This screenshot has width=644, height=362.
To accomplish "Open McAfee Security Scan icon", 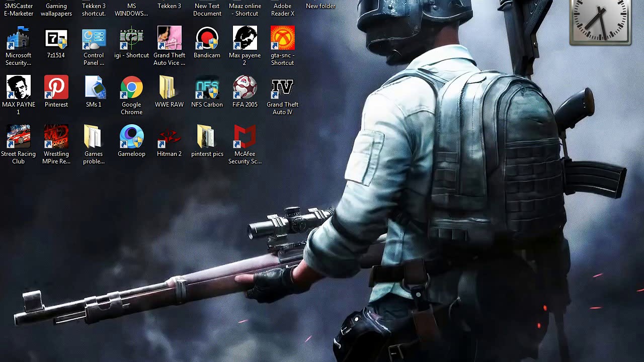I will click(245, 137).
